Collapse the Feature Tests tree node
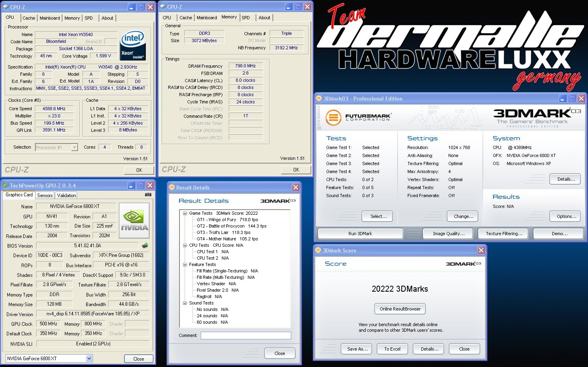Image resolution: width=588 pixels, height=367 pixels. tap(185, 264)
